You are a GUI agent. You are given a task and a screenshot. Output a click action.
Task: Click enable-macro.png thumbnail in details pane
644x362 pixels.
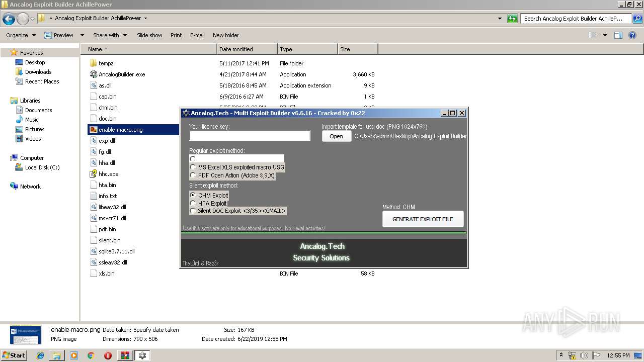25,335
